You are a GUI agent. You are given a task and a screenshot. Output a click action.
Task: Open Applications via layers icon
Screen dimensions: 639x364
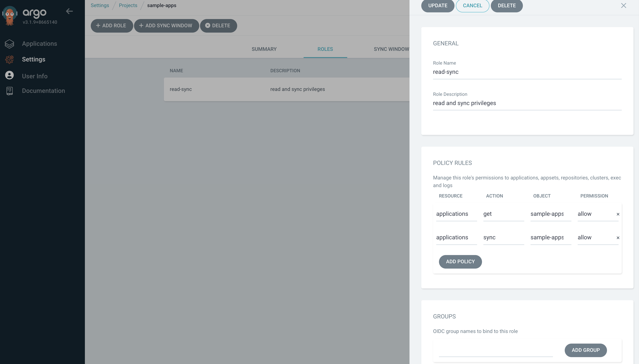9,44
